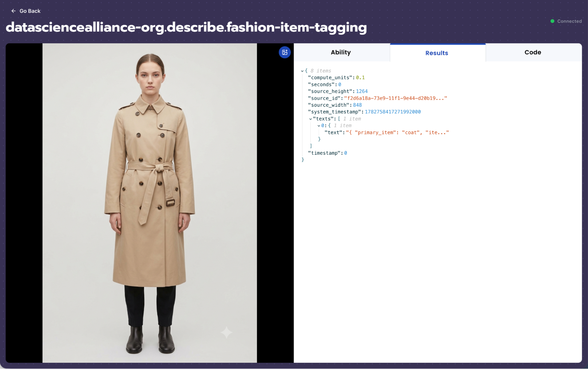Click the "source_height" key
This screenshot has width=588, height=369.
[x=330, y=91]
